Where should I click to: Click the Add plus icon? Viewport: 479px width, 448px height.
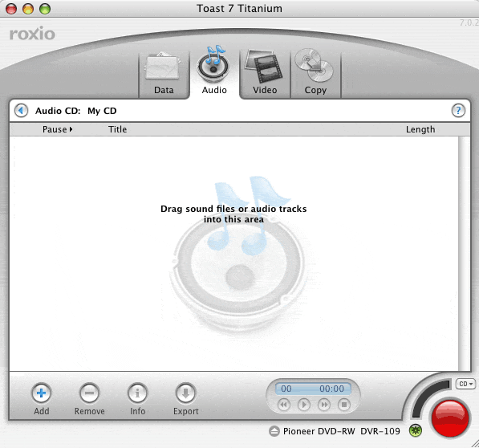tap(41, 393)
